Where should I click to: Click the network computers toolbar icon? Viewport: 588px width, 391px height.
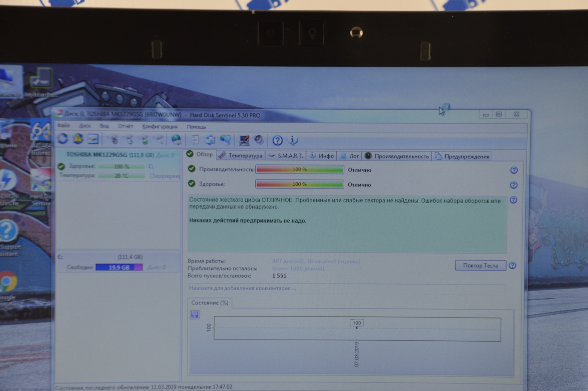pos(225,140)
